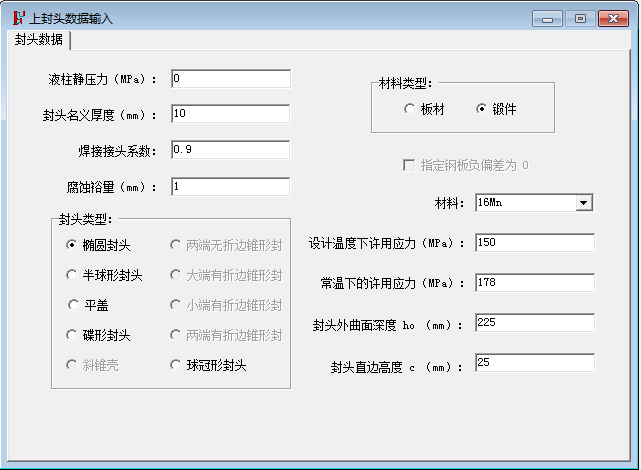
Task: Click the 封头直边高度 c field
Action: tap(535, 363)
